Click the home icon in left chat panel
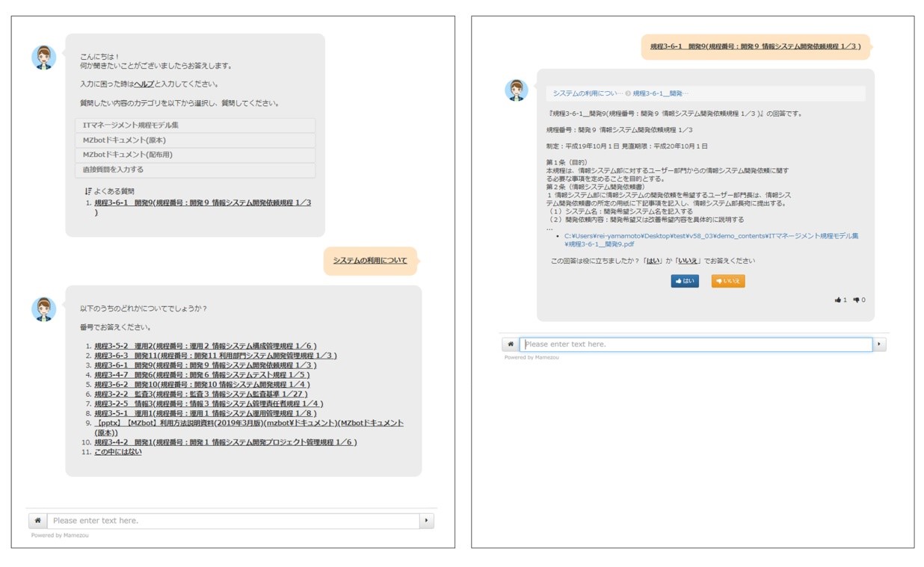Viewport: 924px width, 567px height. tap(37, 521)
